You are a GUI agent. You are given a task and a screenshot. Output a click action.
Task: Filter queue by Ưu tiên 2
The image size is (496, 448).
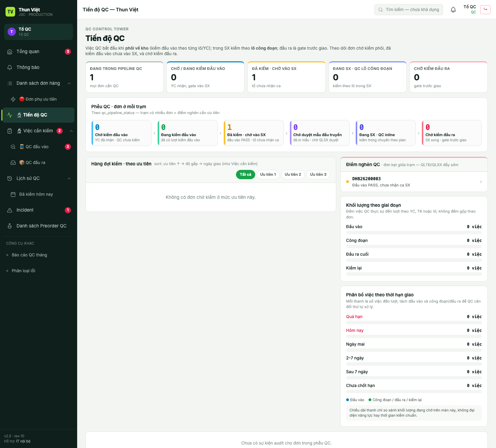tap(293, 174)
